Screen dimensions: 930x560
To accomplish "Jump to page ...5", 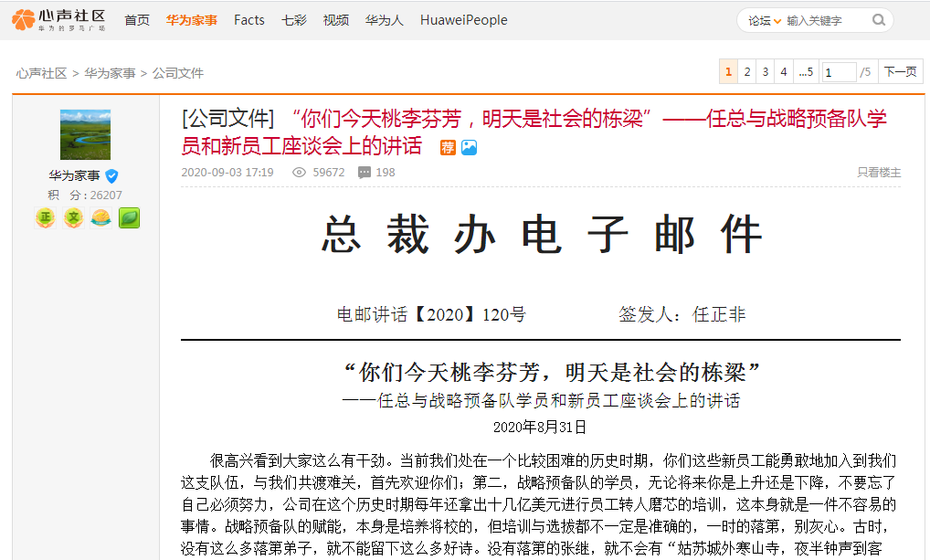I will click(806, 72).
